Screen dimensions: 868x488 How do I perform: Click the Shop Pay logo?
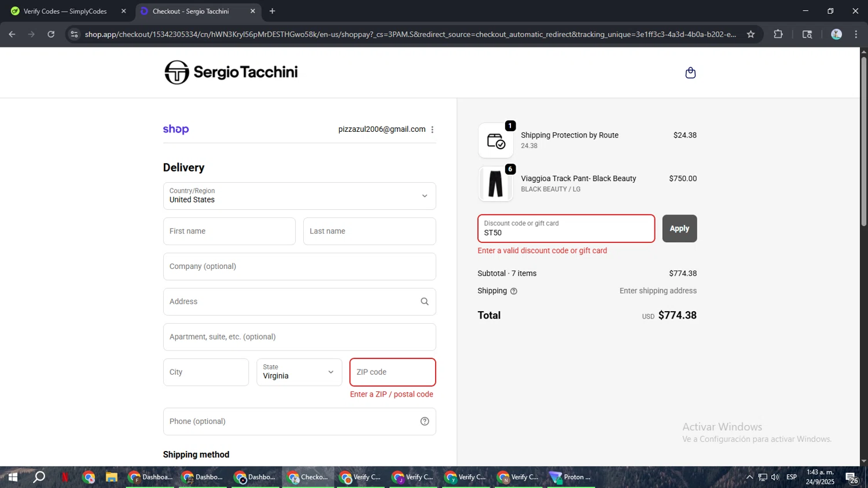coord(176,129)
